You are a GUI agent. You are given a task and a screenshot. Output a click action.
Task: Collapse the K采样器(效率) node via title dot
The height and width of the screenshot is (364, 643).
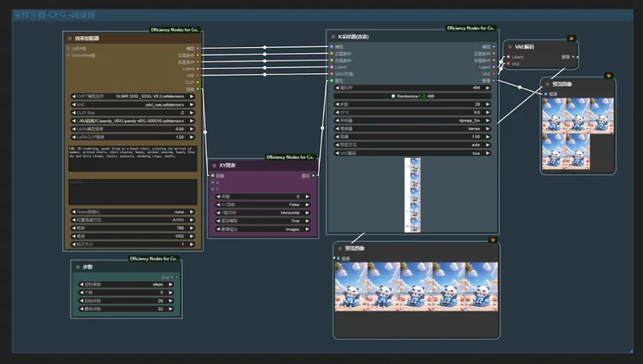333,37
